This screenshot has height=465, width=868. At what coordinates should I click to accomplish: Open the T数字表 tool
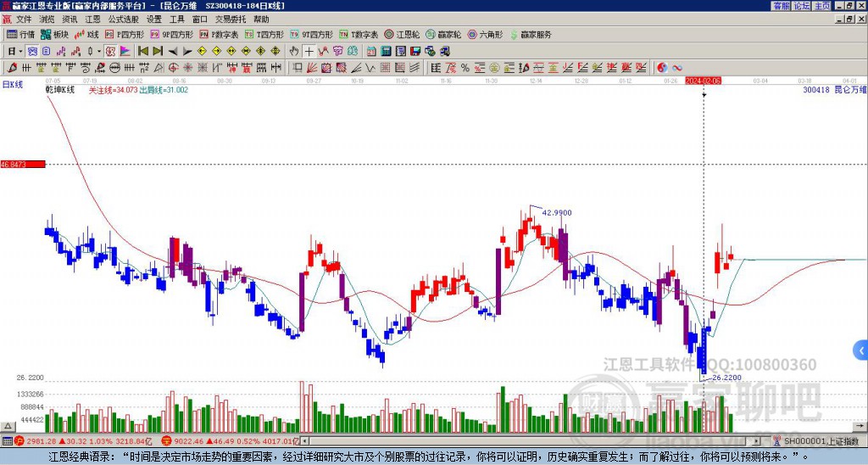tap(359, 34)
